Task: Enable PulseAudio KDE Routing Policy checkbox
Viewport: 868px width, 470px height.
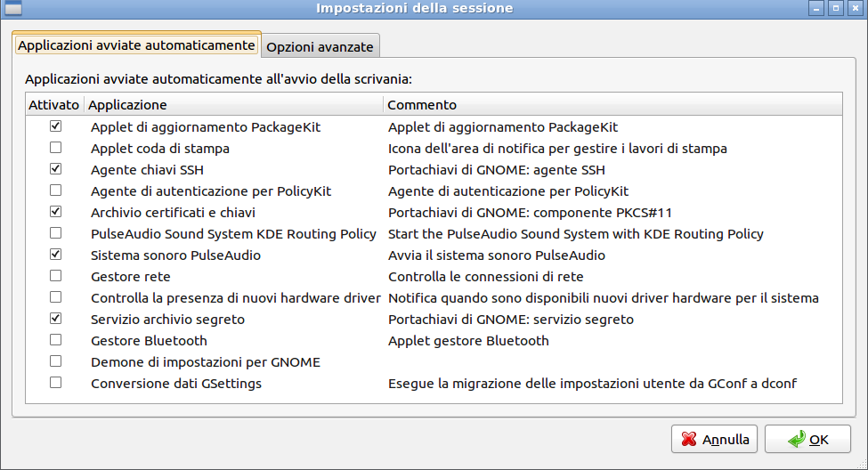Action: 56,233
